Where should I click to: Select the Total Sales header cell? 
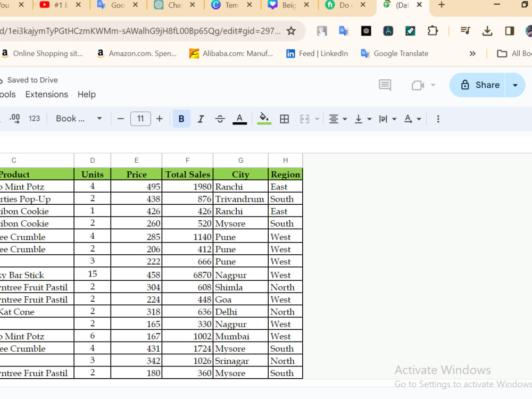click(187, 174)
